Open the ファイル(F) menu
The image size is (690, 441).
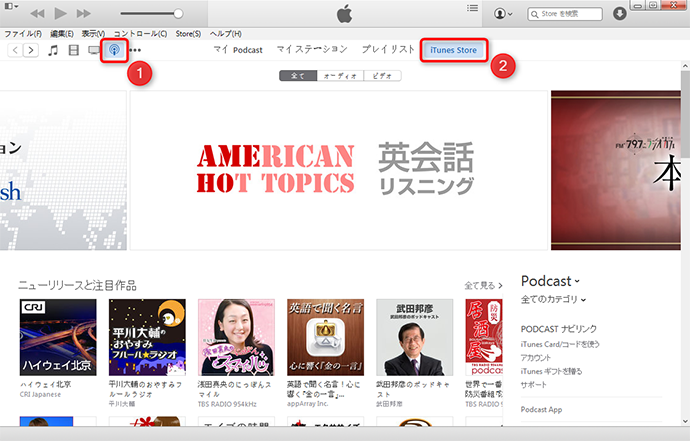pos(23,34)
